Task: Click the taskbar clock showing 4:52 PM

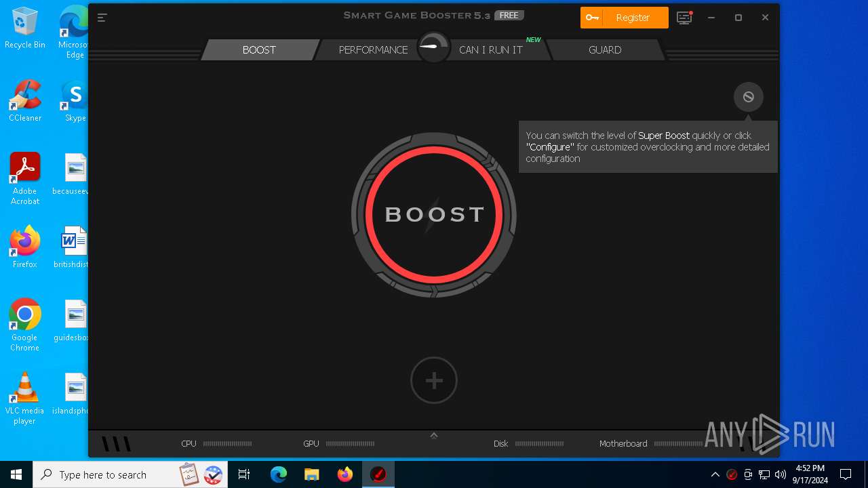Action: [810, 474]
